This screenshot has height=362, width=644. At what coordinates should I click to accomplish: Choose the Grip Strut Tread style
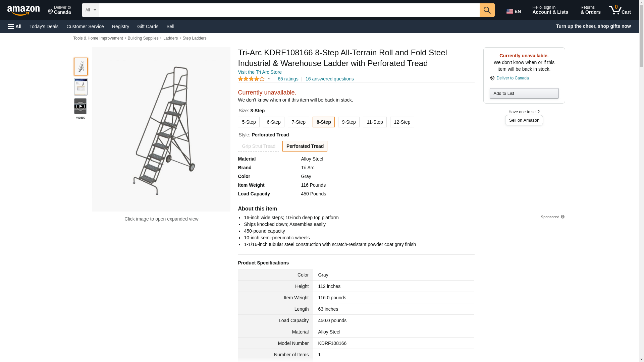(x=258, y=146)
